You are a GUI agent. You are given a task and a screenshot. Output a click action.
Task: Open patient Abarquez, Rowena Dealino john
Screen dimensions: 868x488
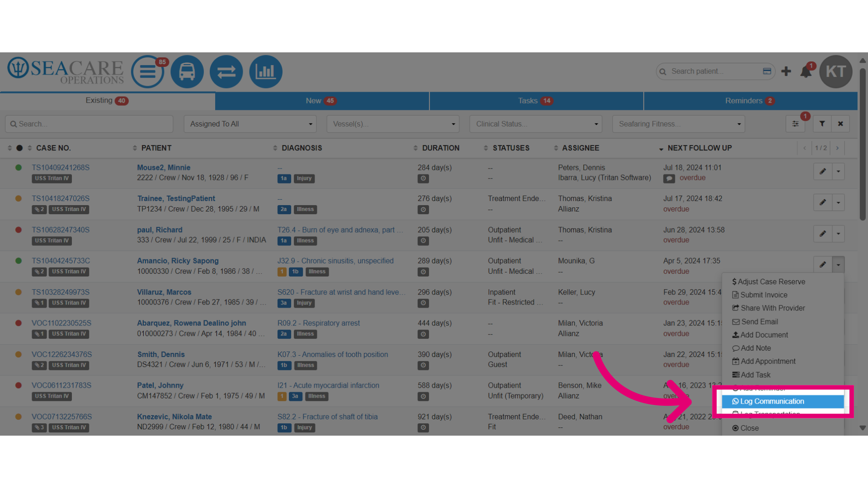[192, 323]
